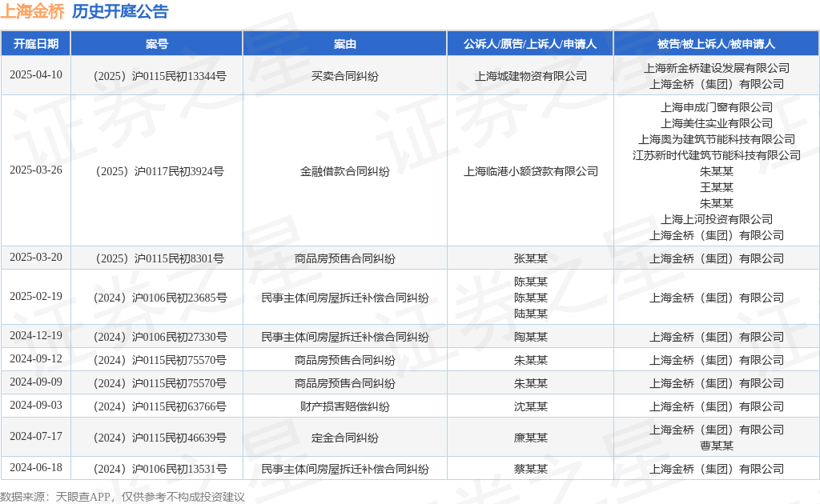This screenshot has width=820, height=504.
Task: Click defendant 上海新金桥建设发展有限公司
Action: (x=717, y=68)
